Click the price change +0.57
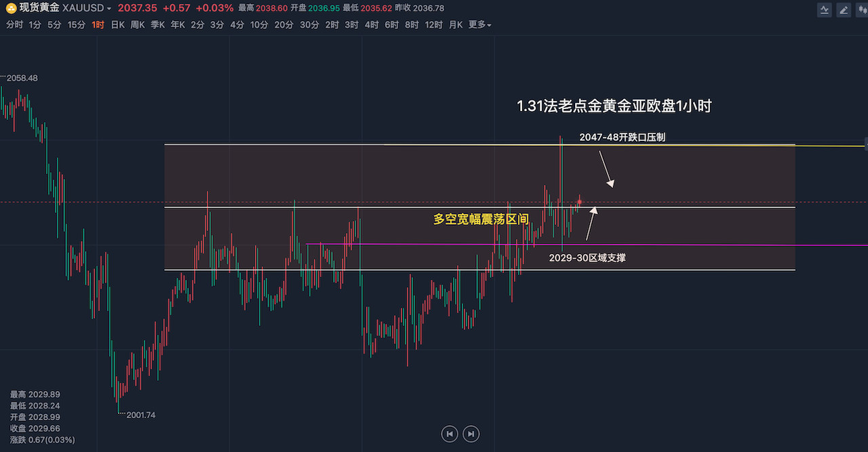Image resolution: width=868 pixels, height=452 pixels. (176, 8)
